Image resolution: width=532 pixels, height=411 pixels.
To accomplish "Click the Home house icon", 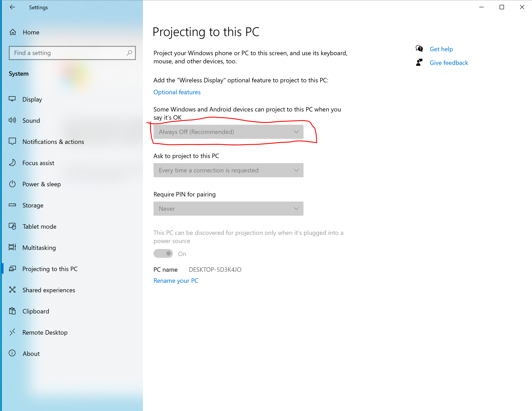I will (x=13, y=32).
